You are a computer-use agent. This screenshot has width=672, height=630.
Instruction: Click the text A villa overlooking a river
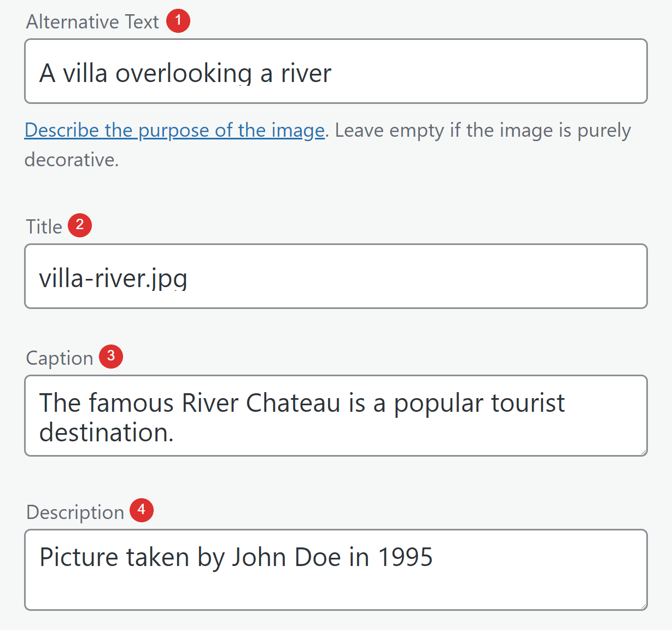pos(185,72)
